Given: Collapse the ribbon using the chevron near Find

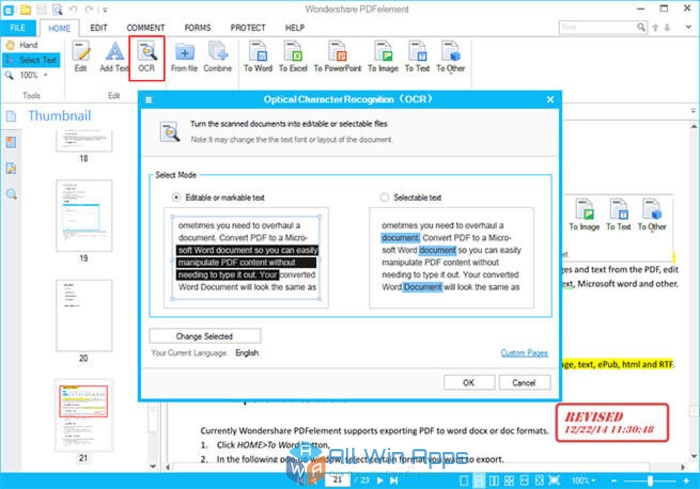Looking at the screenshot, I should 688,27.
